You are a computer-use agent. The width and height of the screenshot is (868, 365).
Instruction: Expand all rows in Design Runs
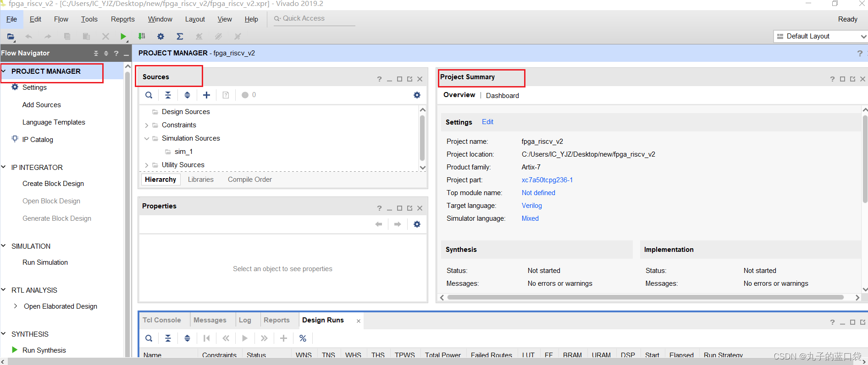point(187,338)
